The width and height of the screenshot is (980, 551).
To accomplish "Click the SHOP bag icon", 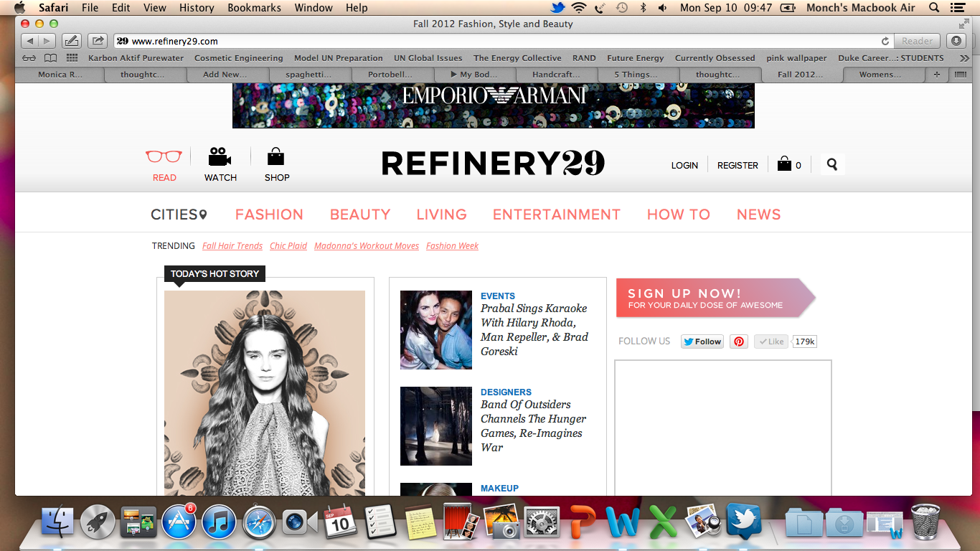I will 276,157.
